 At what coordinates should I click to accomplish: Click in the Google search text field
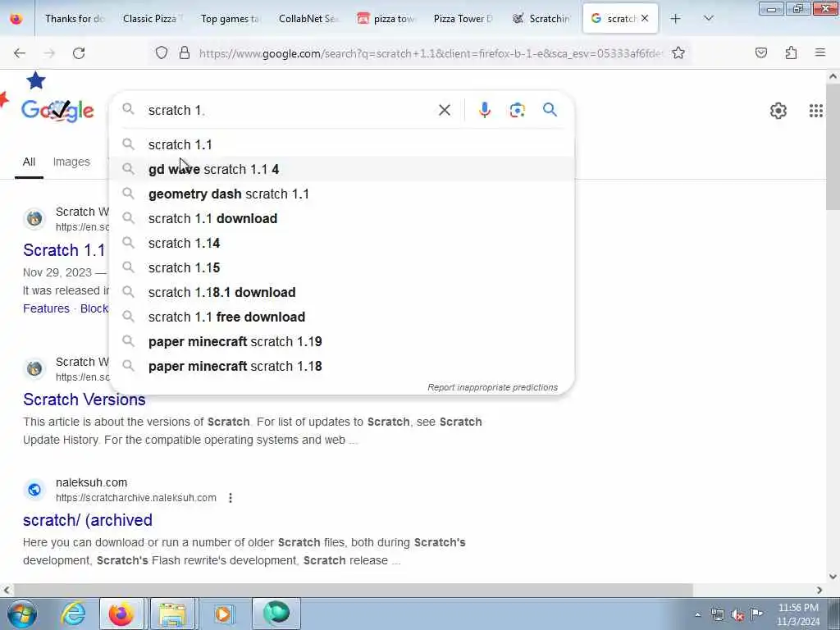290,111
